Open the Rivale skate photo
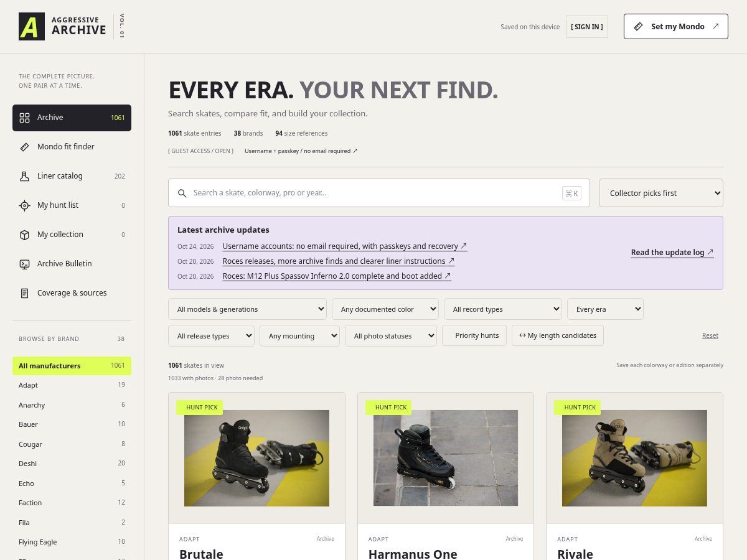747x560 pixels. (x=634, y=458)
